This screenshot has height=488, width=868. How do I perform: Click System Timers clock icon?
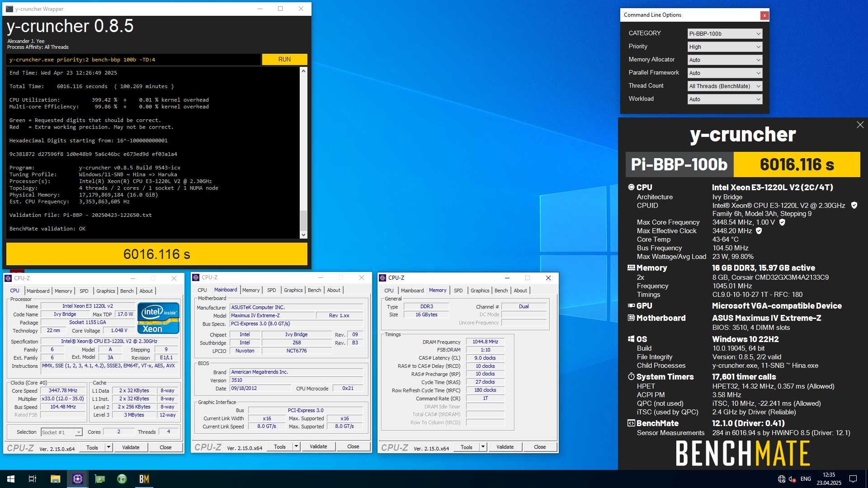(631, 376)
